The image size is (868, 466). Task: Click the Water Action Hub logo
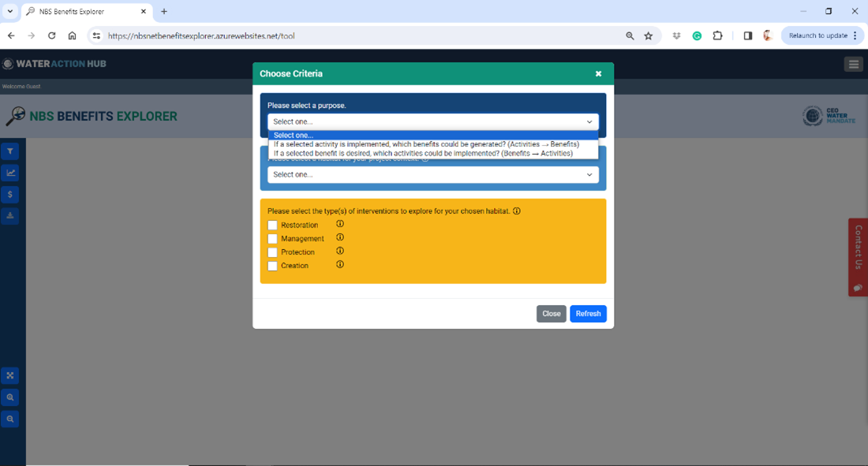(54, 64)
